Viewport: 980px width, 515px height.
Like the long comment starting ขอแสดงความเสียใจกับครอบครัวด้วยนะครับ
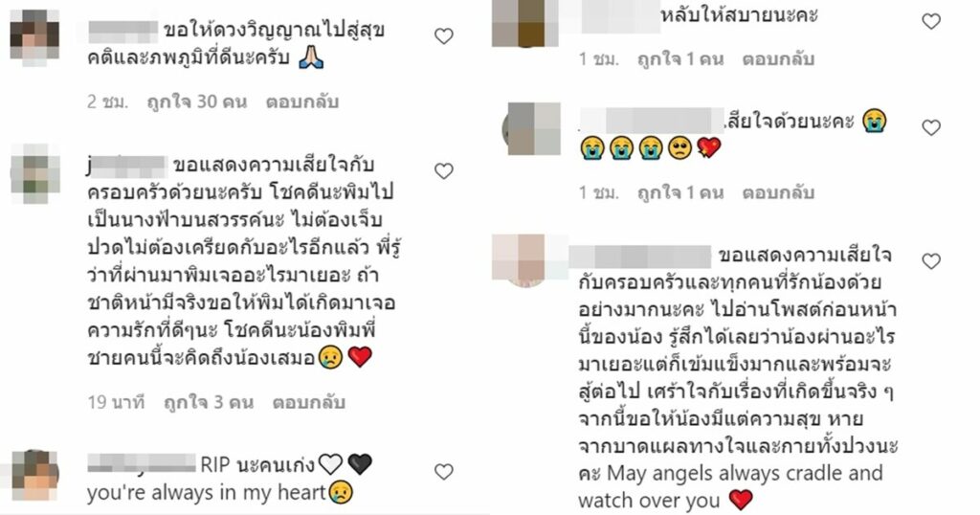pos(444,171)
